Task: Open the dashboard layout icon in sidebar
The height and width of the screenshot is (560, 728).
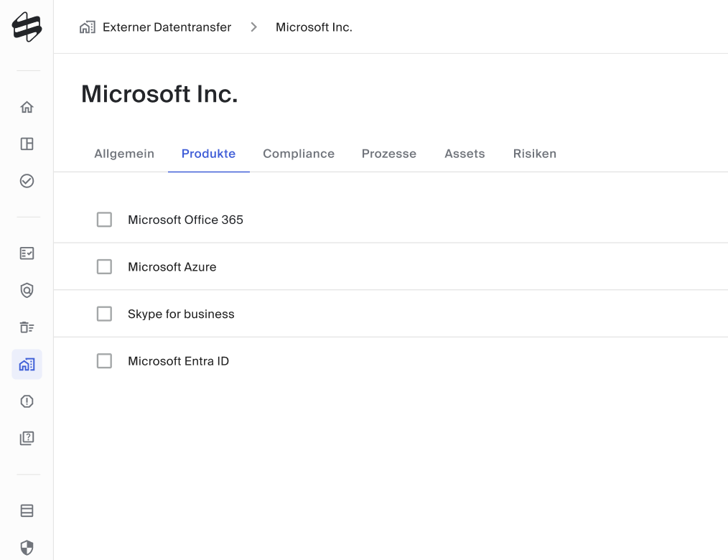Action: [x=27, y=144]
